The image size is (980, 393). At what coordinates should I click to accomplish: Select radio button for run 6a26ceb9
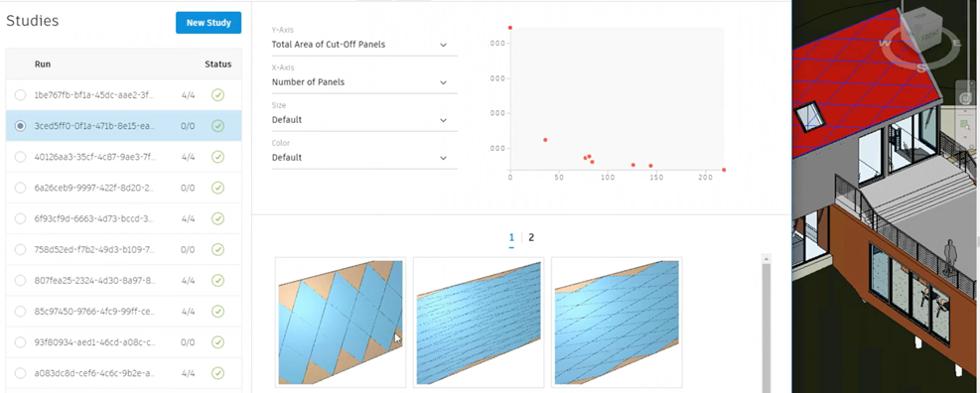pyautogui.click(x=21, y=188)
